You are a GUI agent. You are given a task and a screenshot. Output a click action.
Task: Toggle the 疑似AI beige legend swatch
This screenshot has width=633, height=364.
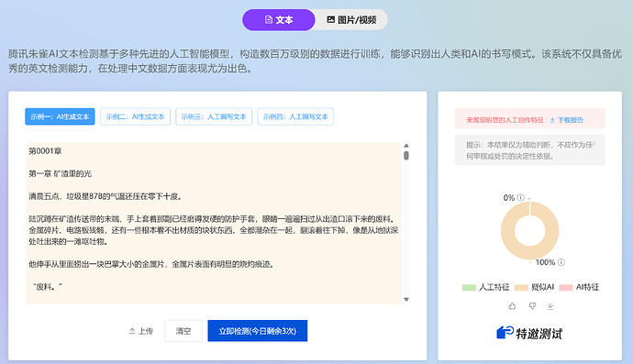[521, 287]
